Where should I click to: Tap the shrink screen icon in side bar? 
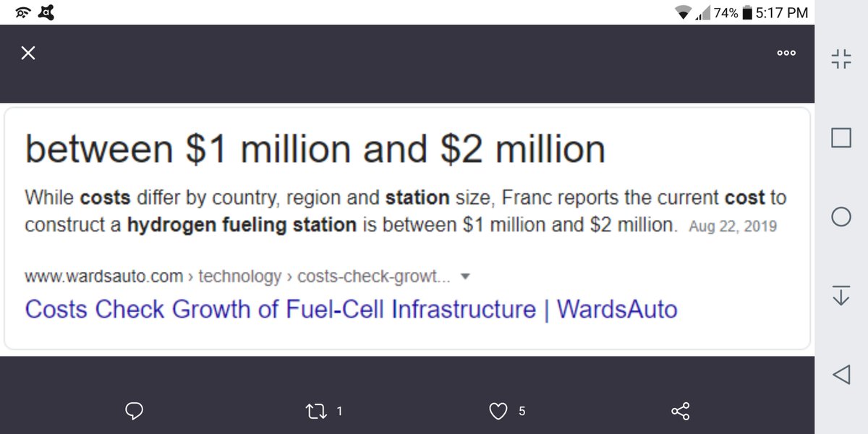[x=841, y=59]
